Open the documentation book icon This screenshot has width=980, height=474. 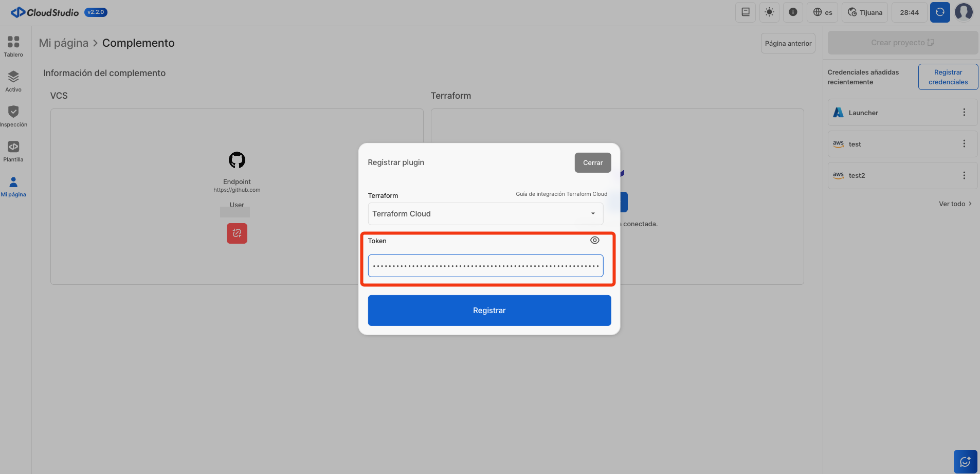pyautogui.click(x=746, y=12)
